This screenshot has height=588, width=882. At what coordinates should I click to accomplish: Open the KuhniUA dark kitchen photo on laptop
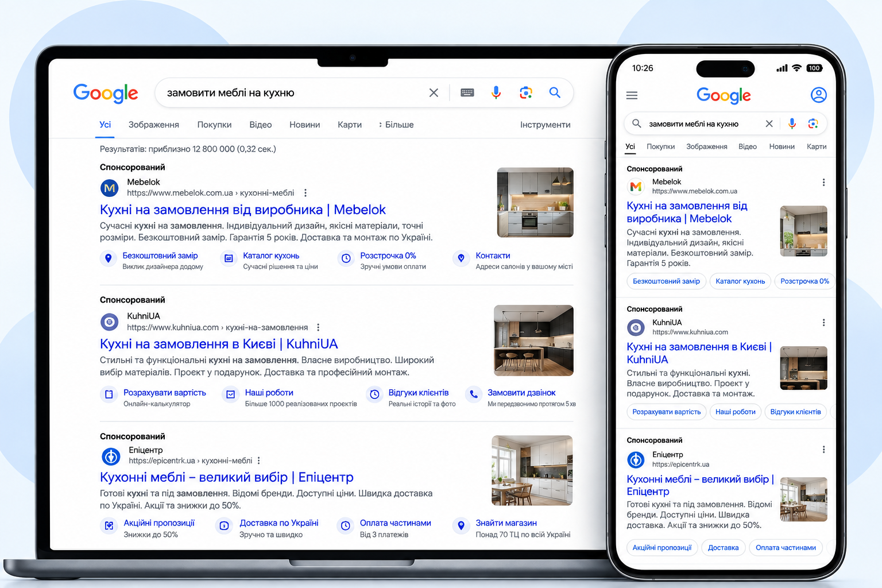533,341
